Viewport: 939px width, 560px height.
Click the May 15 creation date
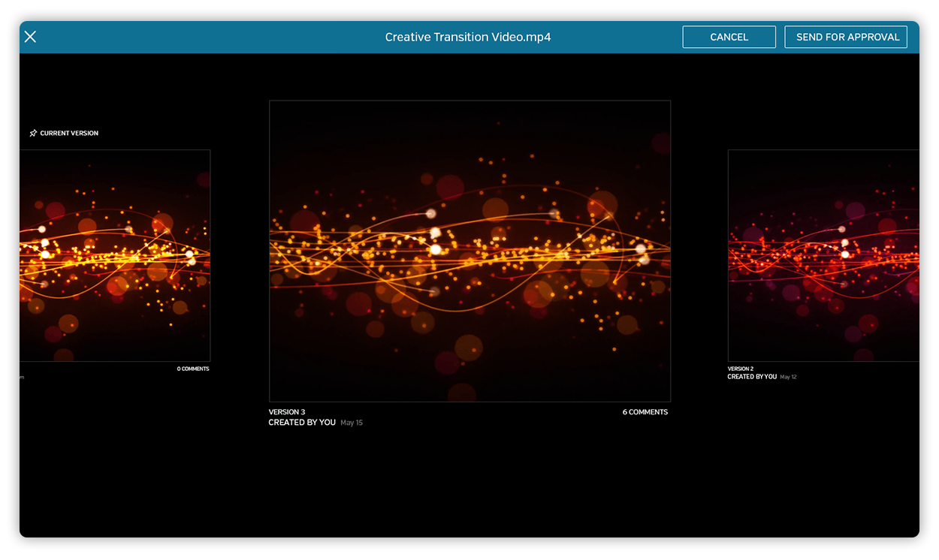352,423
